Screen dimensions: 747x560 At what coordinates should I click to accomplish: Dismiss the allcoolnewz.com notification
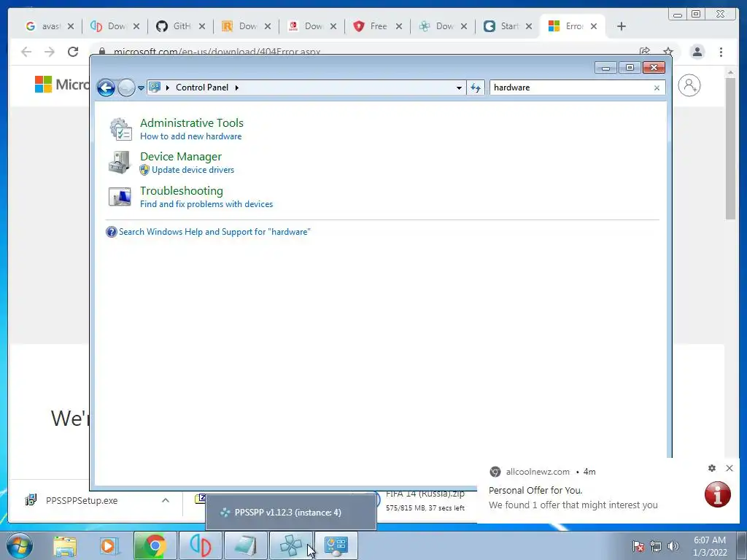[x=729, y=468]
